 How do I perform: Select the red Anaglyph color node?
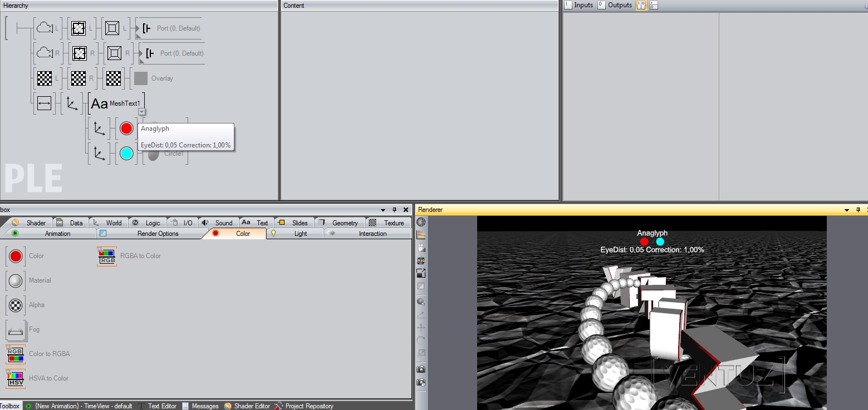(126, 129)
